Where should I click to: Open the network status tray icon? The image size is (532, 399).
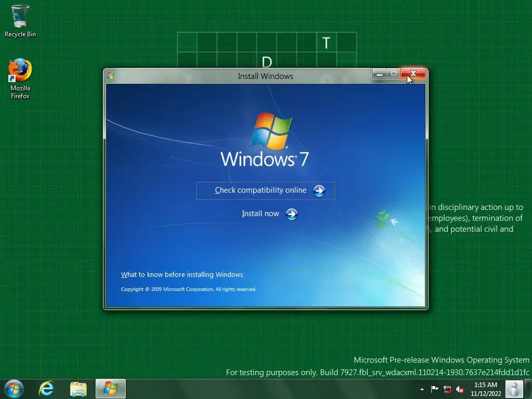pyautogui.click(x=447, y=390)
